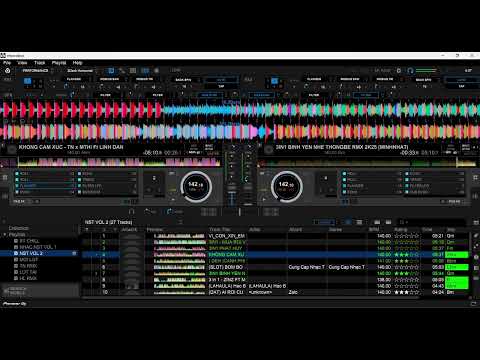The image size is (480, 360).
Task: Toggle the highlighted FX panel icon in toolbar
Action: click(111, 71)
